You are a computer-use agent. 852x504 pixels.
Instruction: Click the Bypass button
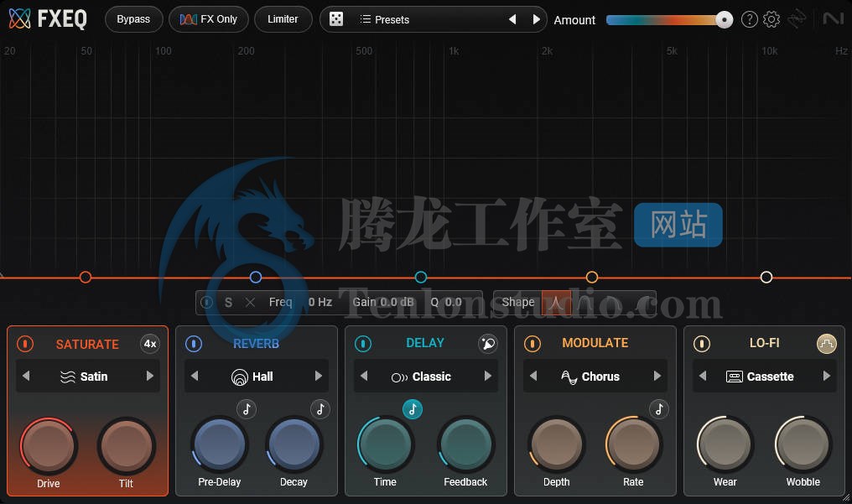[133, 19]
